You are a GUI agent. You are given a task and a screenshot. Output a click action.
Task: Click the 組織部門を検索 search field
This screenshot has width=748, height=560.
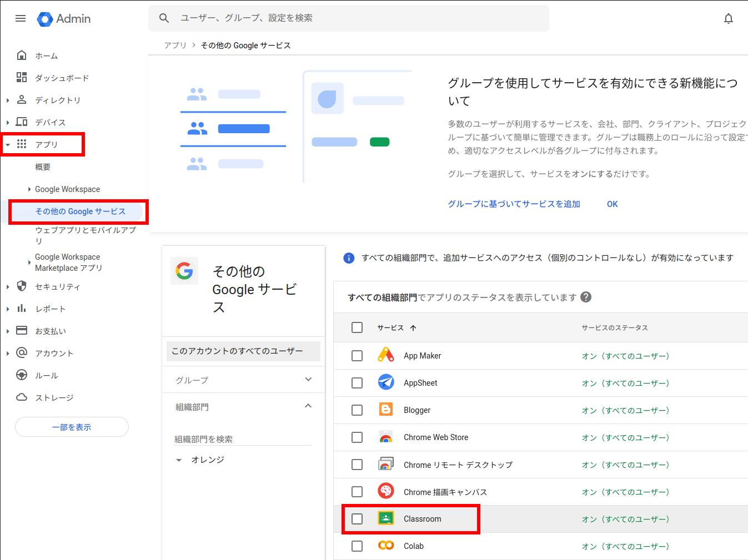click(243, 439)
